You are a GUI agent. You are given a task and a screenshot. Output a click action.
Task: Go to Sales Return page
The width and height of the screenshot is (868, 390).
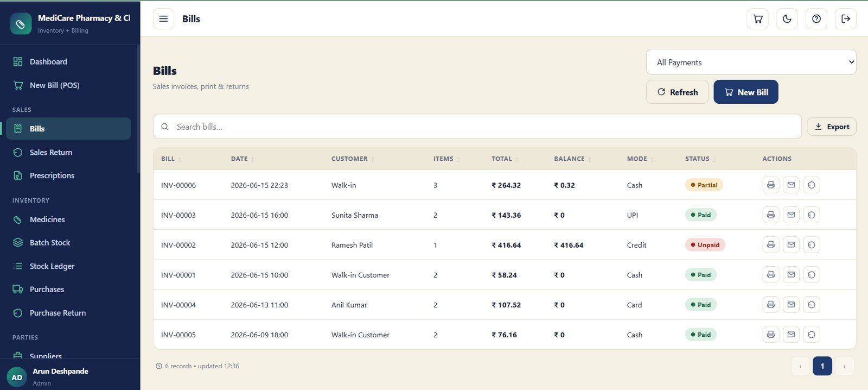[68, 153]
